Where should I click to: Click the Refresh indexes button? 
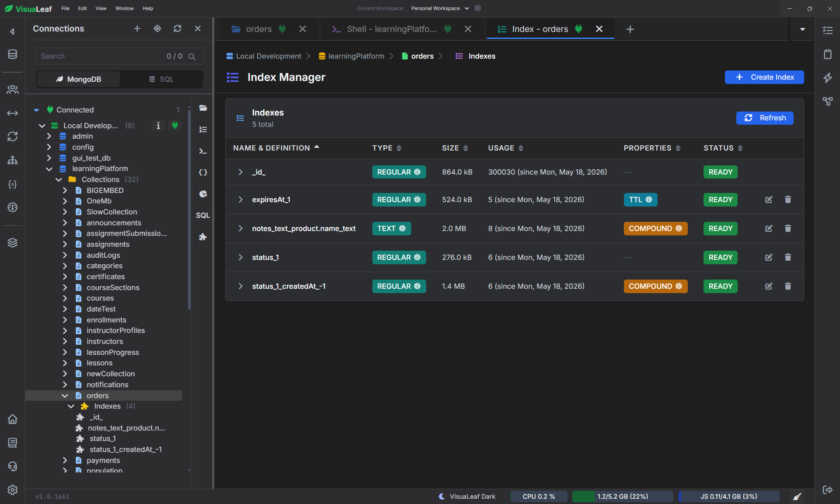pyautogui.click(x=765, y=118)
